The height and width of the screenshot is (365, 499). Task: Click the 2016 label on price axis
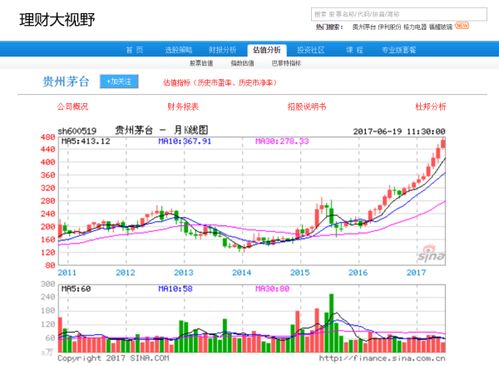pyautogui.click(x=358, y=273)
